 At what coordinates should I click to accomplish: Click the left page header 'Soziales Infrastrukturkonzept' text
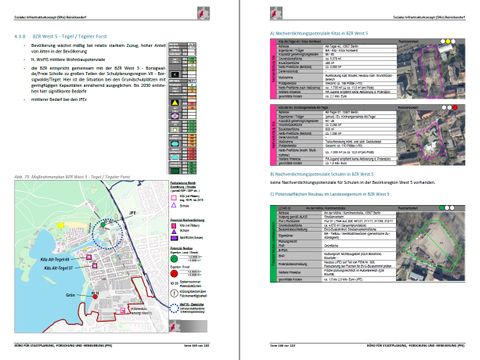click(x=50, y=17)
